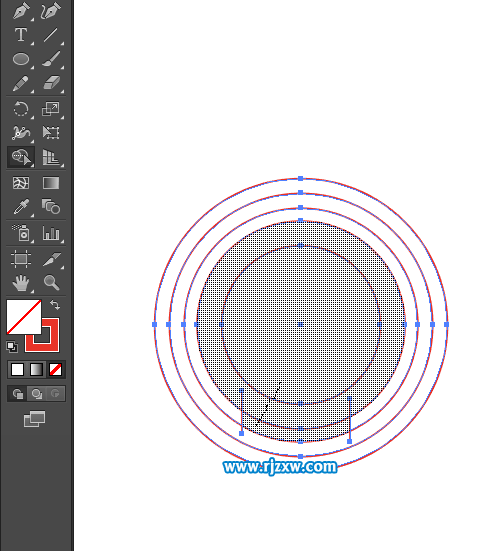Swap fill and stroke arrows
This screenshot has width=501, height=551.
(x=55, y=305)
